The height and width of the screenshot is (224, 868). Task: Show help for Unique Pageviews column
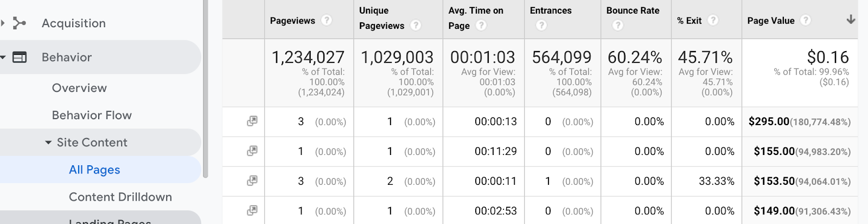click(x=416, y=26)
